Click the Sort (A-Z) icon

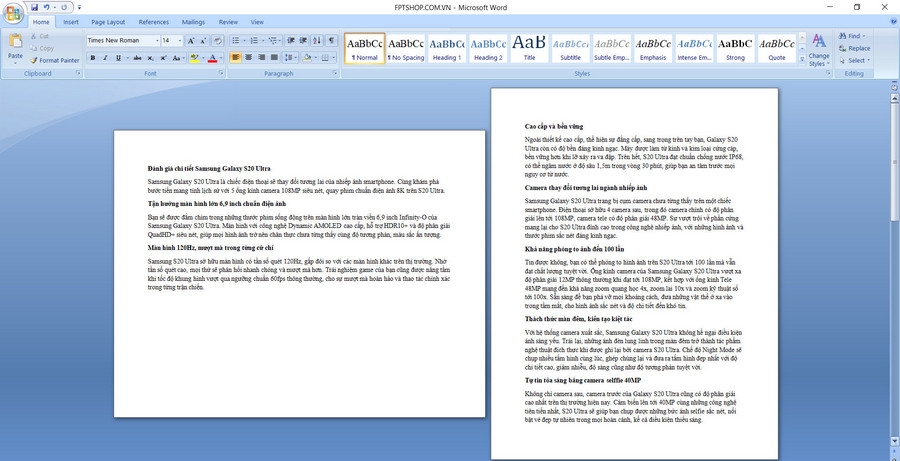click(x=317, y=41)
